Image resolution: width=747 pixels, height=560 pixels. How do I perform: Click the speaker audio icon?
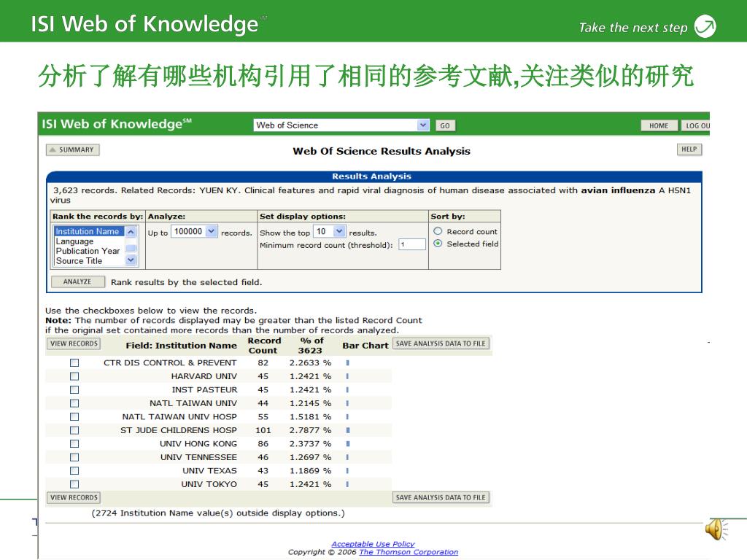tap(717, 529)
